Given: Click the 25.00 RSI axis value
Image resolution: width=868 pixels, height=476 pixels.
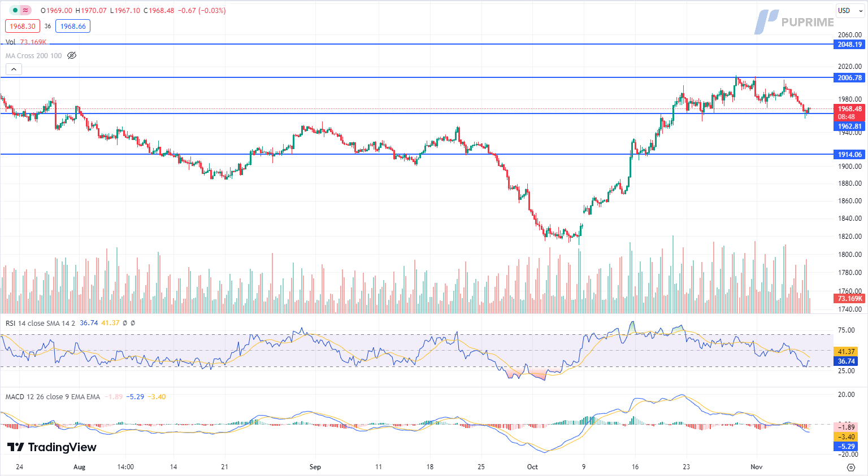Looking at the screenshot, I should [846, 371].
